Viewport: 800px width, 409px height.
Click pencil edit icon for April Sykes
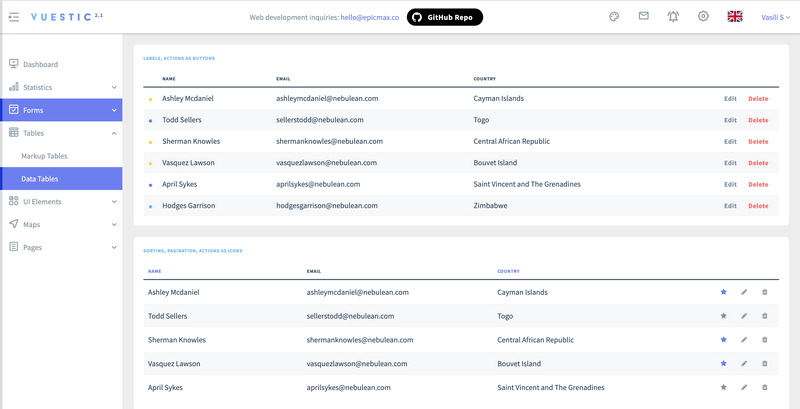[744, 388]
